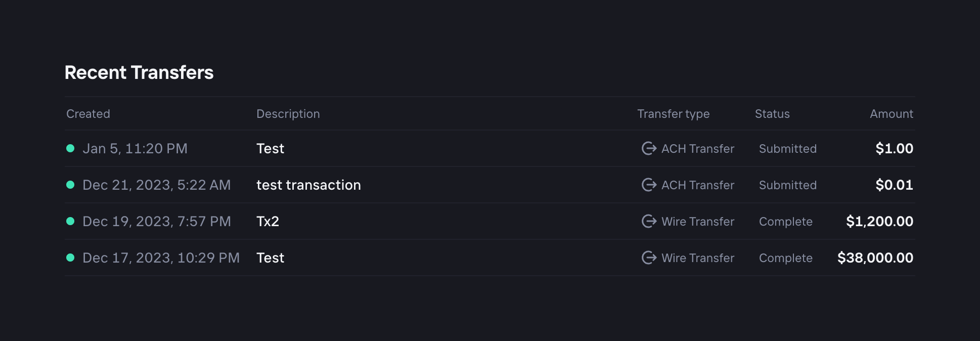Sort by the Transfer type column header
Image resolution: width=980 pixels, height=341 pixels.
click(673, 114)
